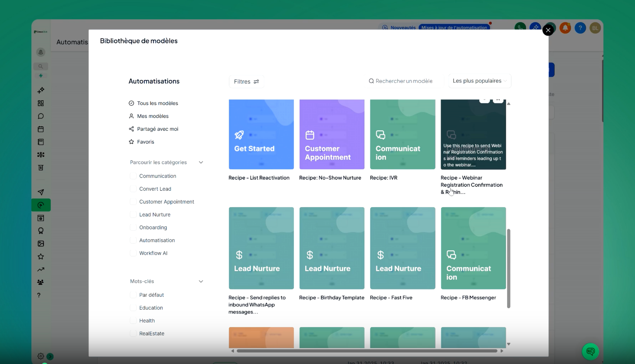Image resolution: width=635 pixels, height=364 pixels.
Task: Open the Contacts notebook icon in sidebar
Action: click(x=41, y=142)
